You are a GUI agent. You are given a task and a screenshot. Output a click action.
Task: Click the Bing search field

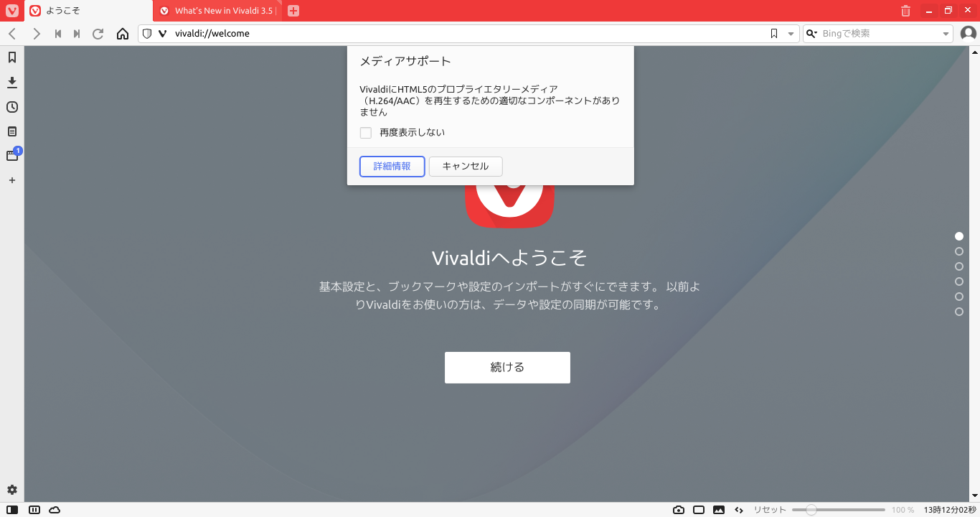[x=879, y=34]
